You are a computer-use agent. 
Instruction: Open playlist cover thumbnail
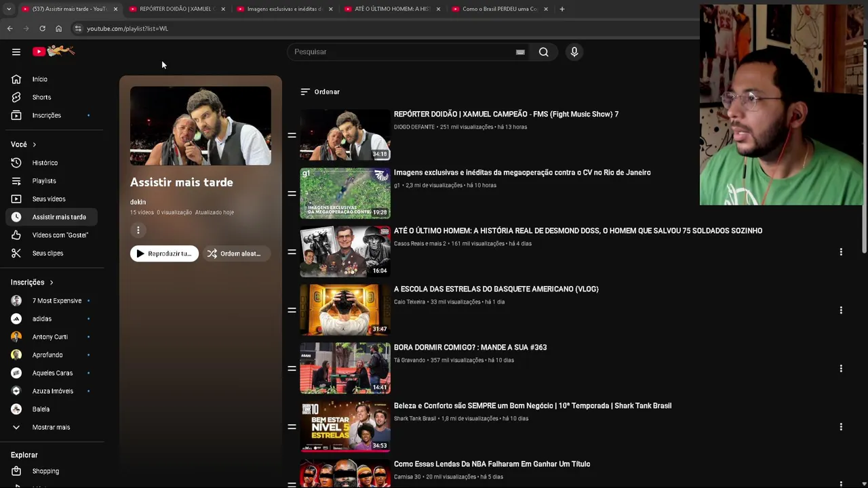(201, 126)
